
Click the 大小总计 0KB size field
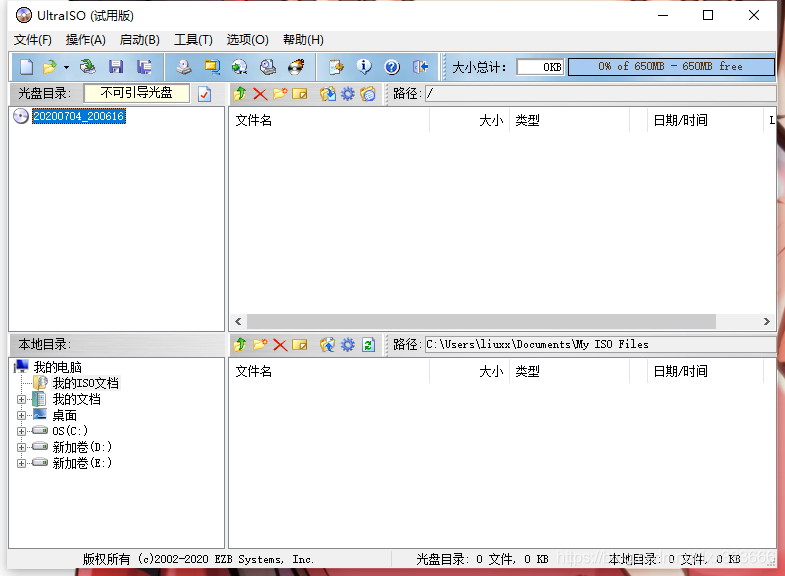(x=540, y=67)
